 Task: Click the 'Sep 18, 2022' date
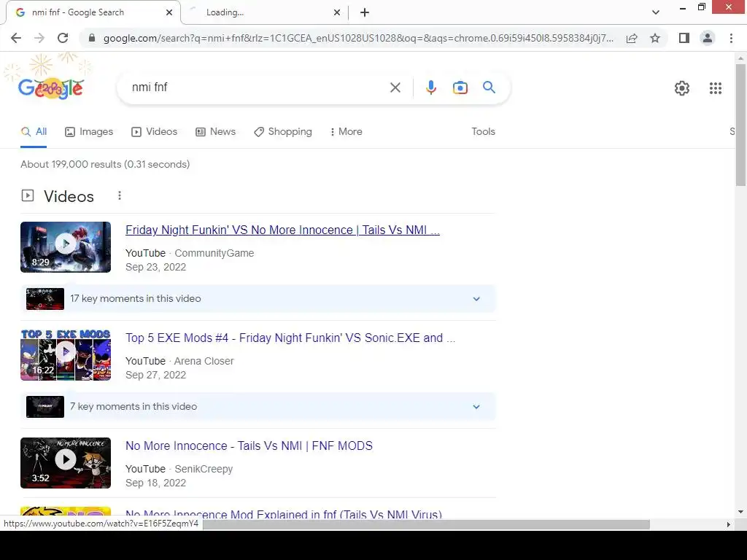[x=156, y=483]
